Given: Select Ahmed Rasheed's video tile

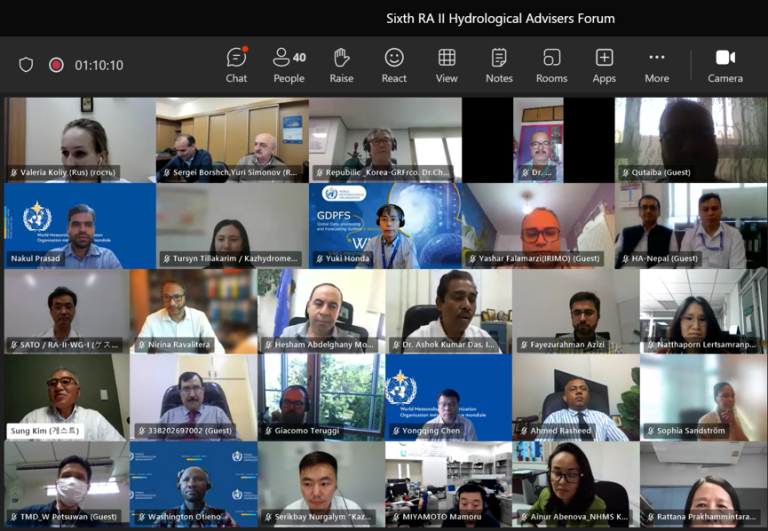Looking at the screenshot, I should tap(575, 398).
